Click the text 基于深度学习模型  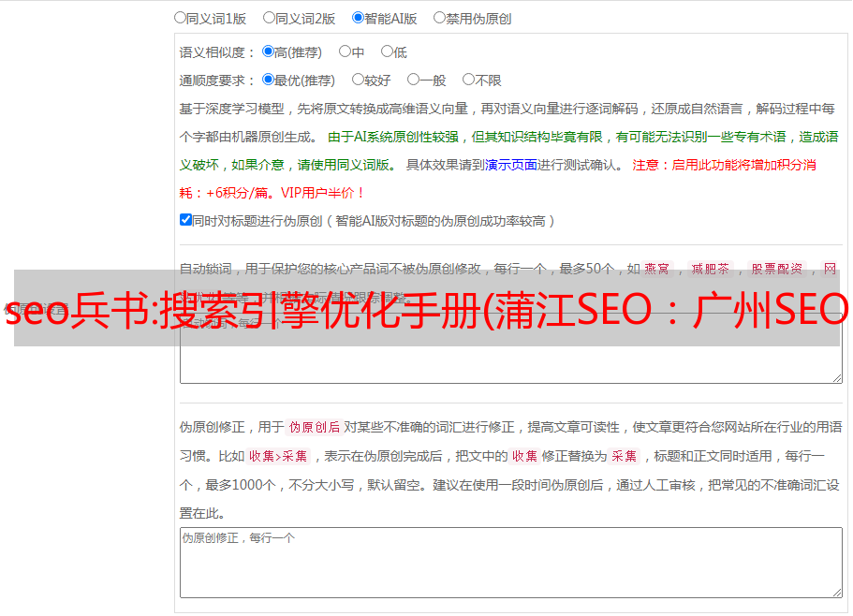coord(232,109)
